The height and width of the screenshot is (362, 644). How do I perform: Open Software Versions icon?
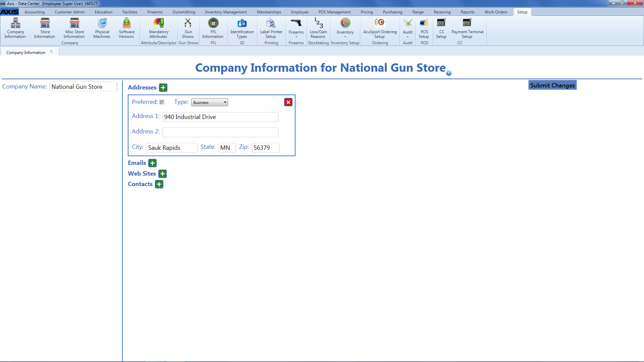coord(126,28)
